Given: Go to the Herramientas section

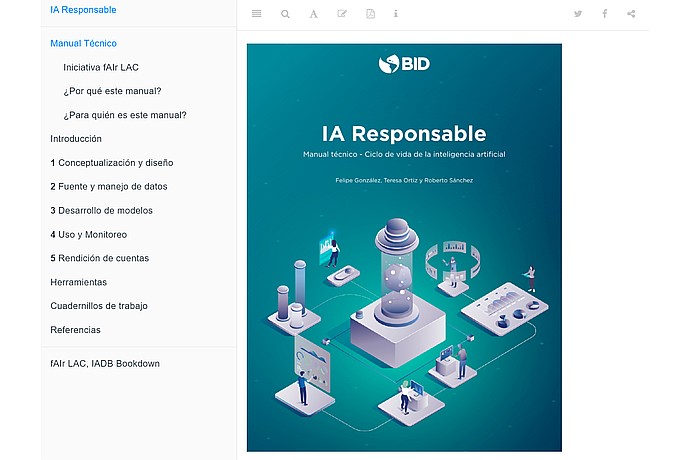Looking at the screenshot, I should click(x=78, y=282).
